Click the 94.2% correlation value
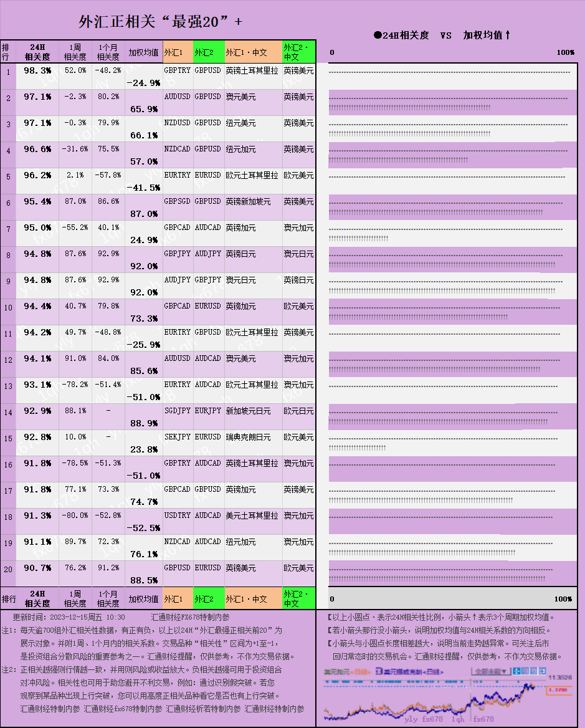 pos(37,332)
